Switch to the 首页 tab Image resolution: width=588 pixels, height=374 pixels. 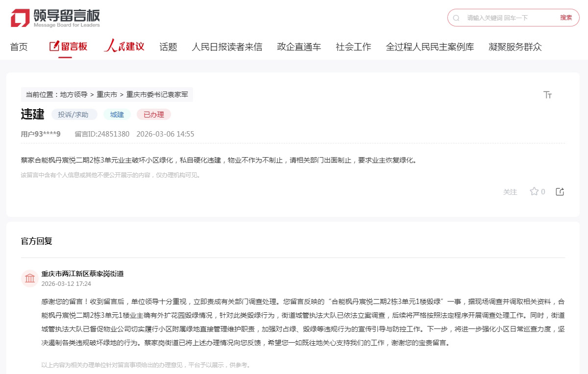pyautogui.click(x=19, y=47)
